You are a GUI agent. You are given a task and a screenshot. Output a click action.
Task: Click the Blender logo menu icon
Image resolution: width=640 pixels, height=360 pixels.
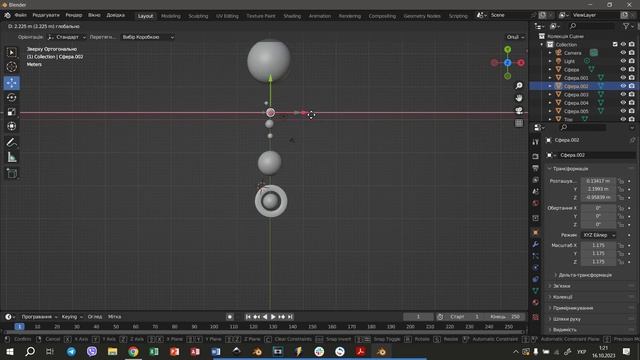(7, 15)
